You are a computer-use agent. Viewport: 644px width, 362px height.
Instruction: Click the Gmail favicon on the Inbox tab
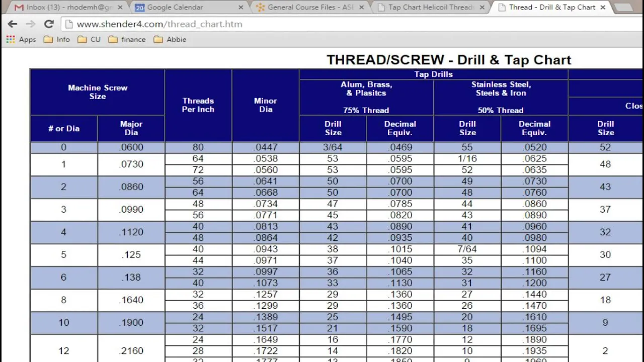pyautogui.click(x=19, y=8)
